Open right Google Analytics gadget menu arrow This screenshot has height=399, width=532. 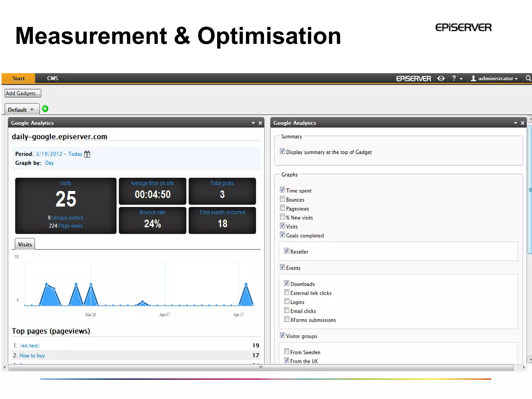(x=515, y=123)
